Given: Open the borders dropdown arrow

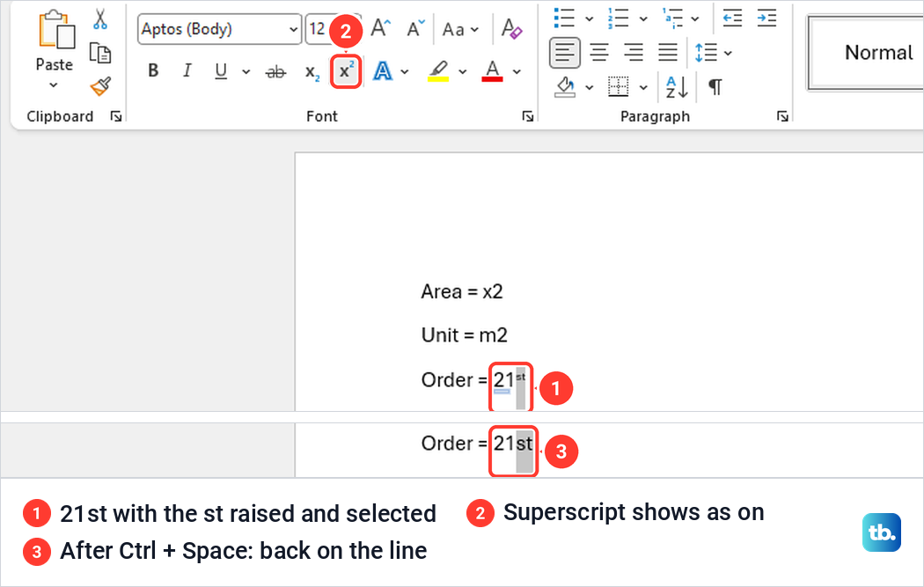Looking at the screenshot, I should point(643,88).
